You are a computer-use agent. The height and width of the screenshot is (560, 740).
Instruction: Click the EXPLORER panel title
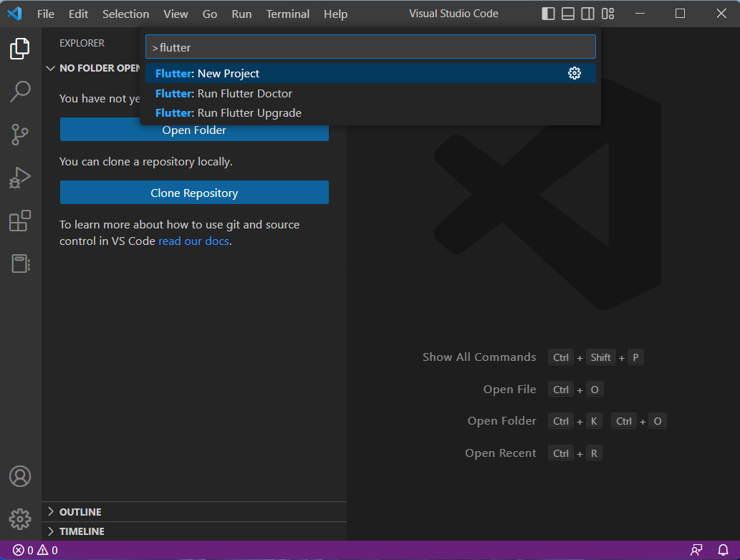(x=82, y=43)
